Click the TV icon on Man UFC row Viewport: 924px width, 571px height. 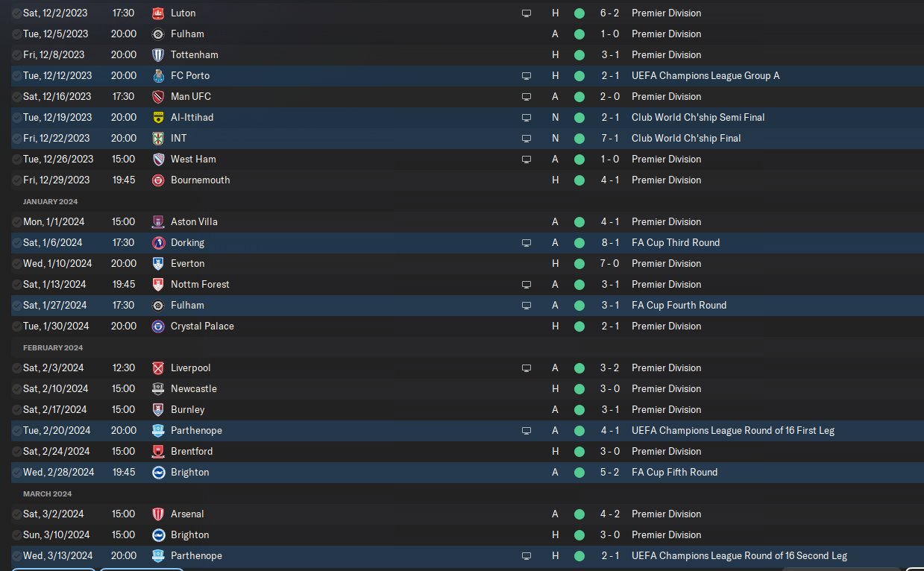point(527,97)
